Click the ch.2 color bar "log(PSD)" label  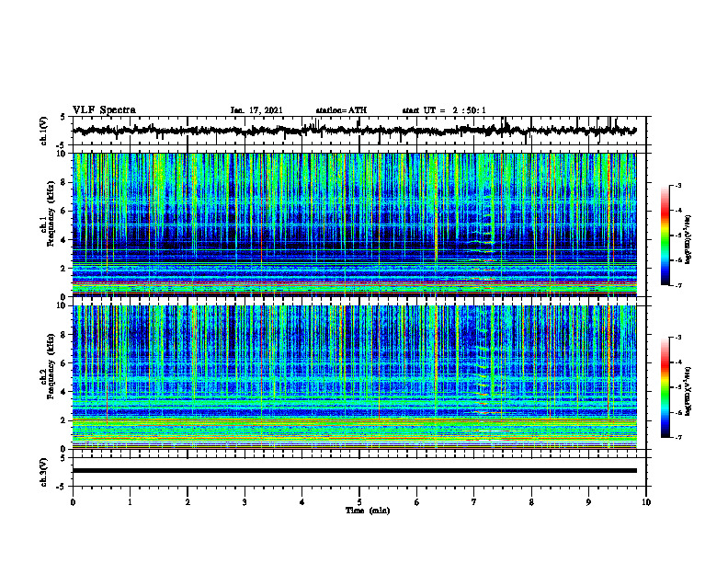pyautogui.click(x=688, y=391)
